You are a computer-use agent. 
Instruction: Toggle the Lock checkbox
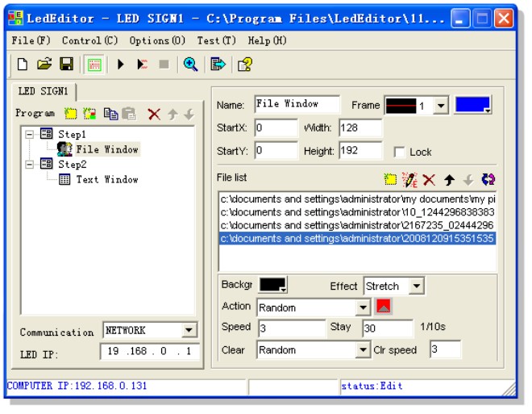coord(399,152)
